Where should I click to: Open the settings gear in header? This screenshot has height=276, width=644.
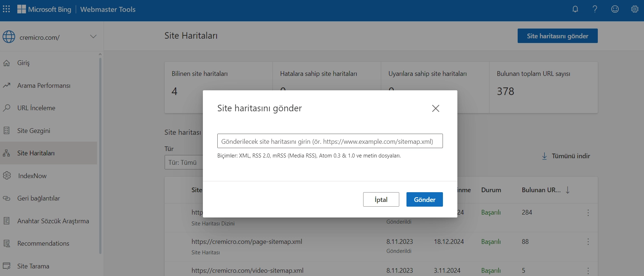coord(635,9)
